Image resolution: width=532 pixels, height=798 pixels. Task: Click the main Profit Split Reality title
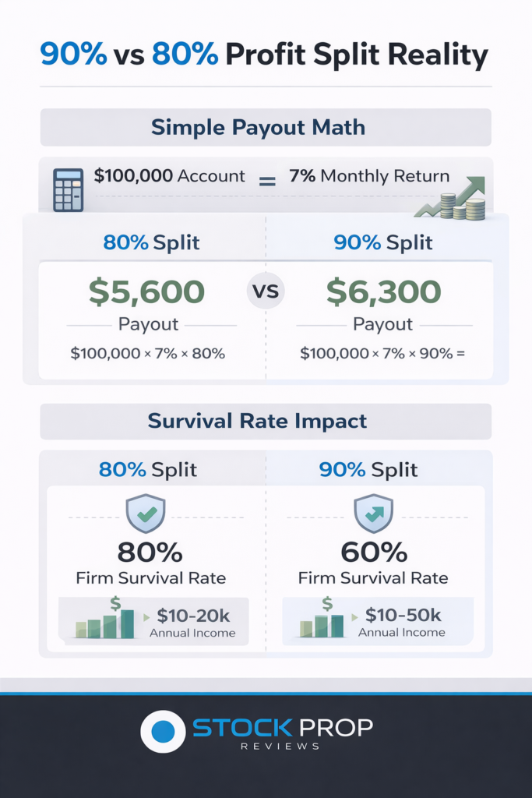(x=266, y=55)
